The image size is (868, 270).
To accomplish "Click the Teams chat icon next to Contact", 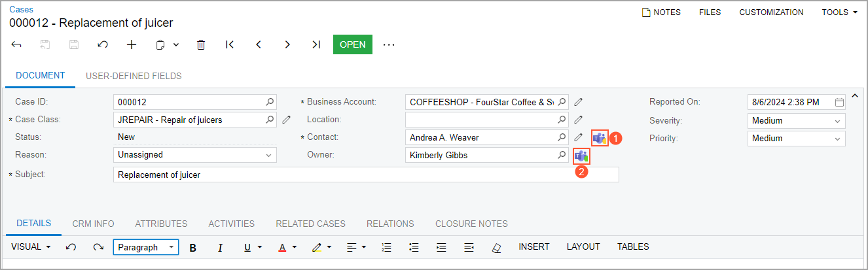I will click(599, 138).
